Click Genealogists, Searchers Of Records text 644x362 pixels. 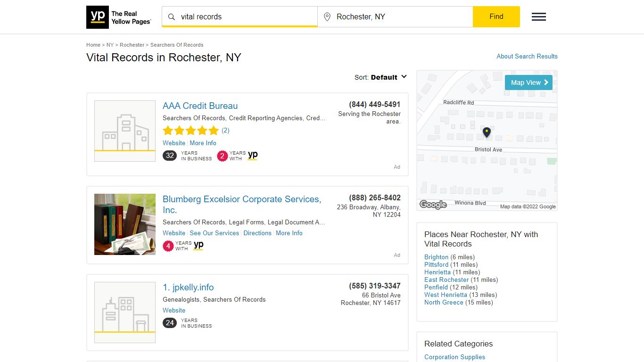214,299
